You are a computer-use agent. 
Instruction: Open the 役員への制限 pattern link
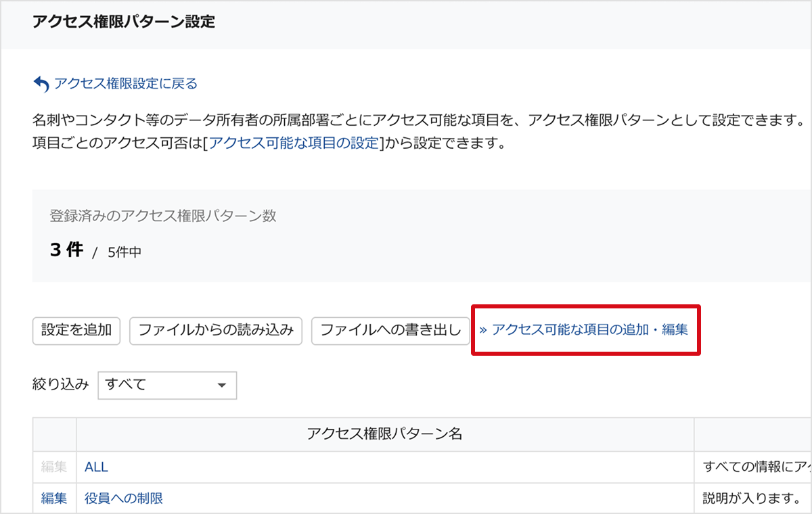pos(124,498)
